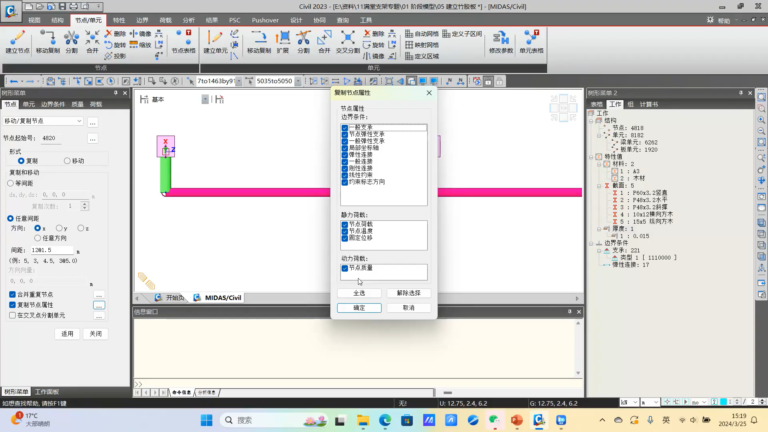The height and width of the screenshot is (432, 768).
Task: Open node selection dropdown 7to1463by9
Action: tap(239, 81)
